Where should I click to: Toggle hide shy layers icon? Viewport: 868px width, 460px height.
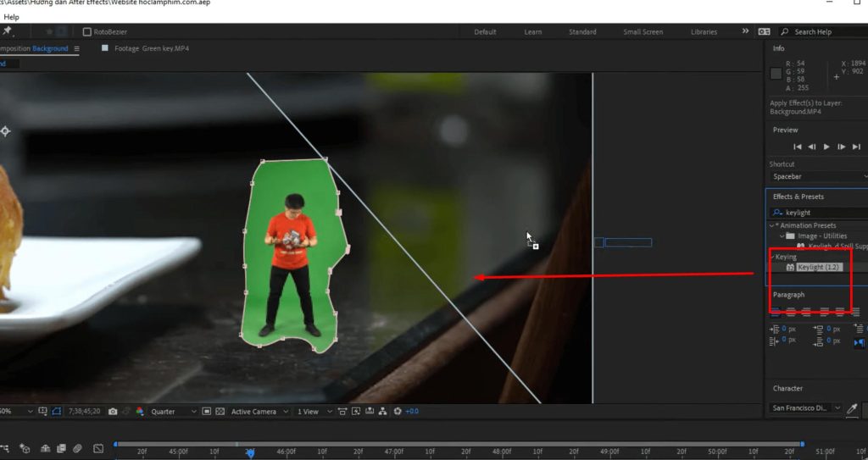coord(46,448)
